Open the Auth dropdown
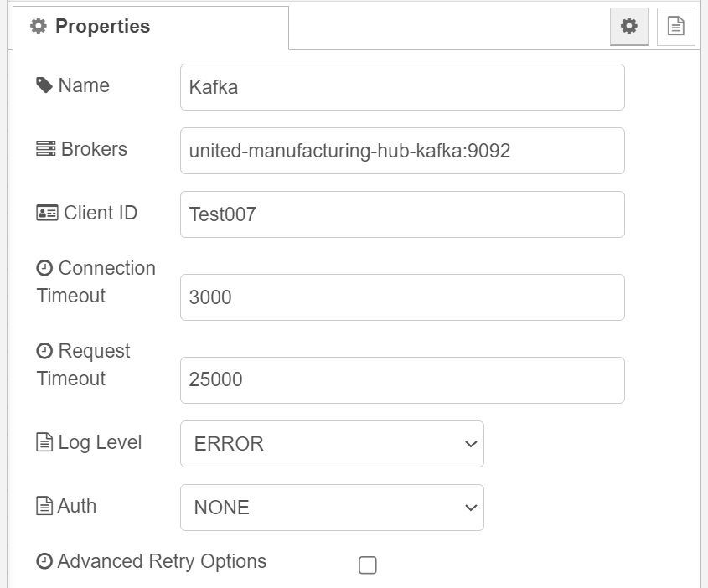708x588 pixels. pyautogui.click(x=332, y=508)
